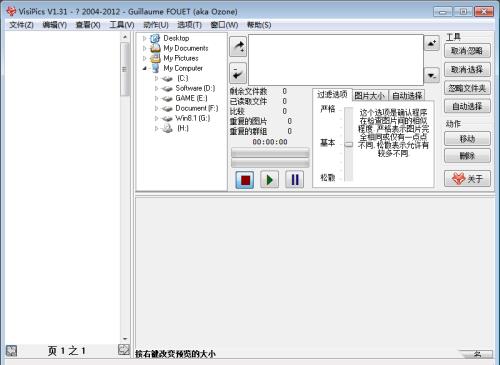500x365 pixels.
Task: Click the My Pictures folder icon
Action: 155,58
